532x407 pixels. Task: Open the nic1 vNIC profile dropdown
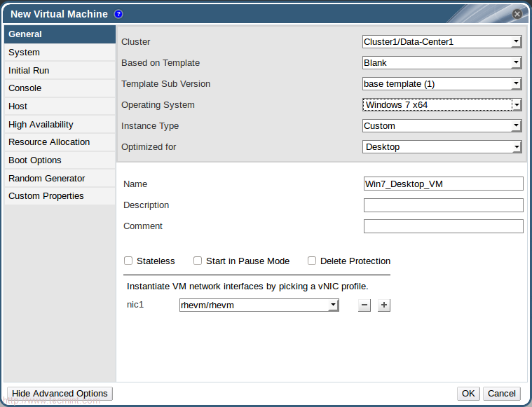tap(259, 305)
